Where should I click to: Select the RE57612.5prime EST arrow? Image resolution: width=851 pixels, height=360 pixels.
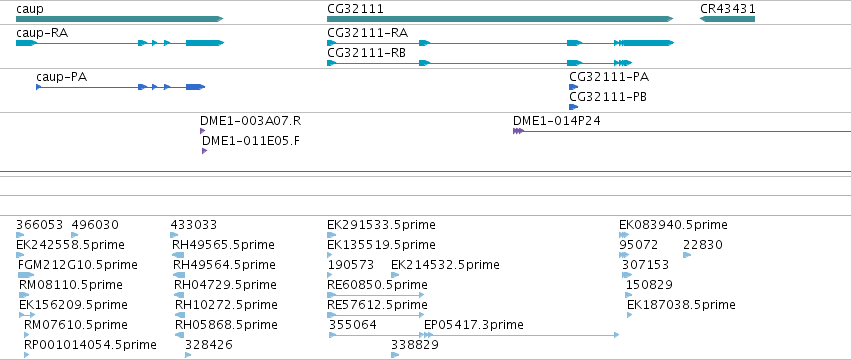376,315
